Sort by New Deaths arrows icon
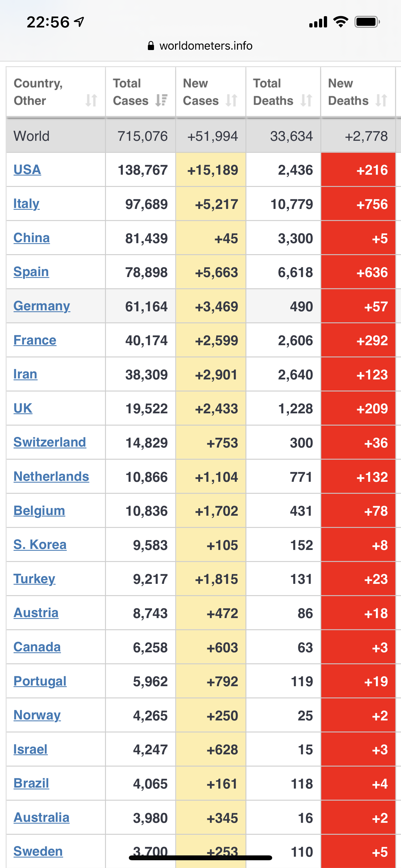This screenshot has height=868, width=401. pos(381,100)
